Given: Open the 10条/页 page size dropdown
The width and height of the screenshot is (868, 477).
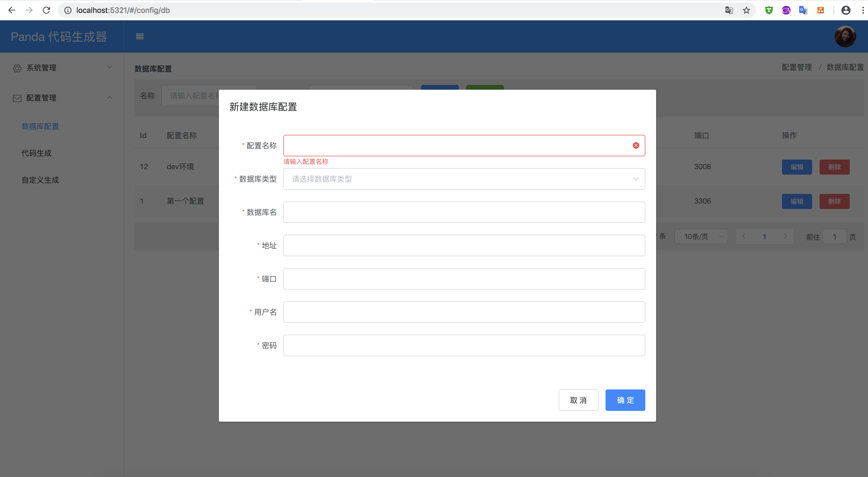Looking at the screenshot, I should [x=701, y=237].
